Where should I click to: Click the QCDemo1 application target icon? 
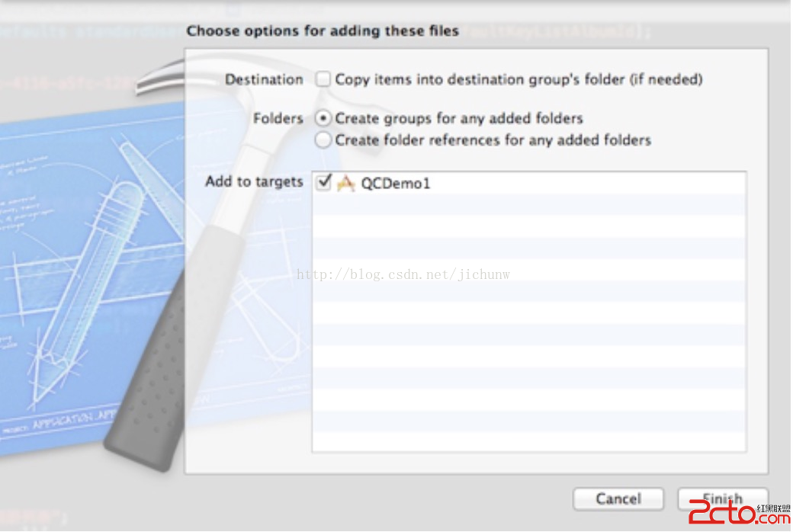(345, 183)
